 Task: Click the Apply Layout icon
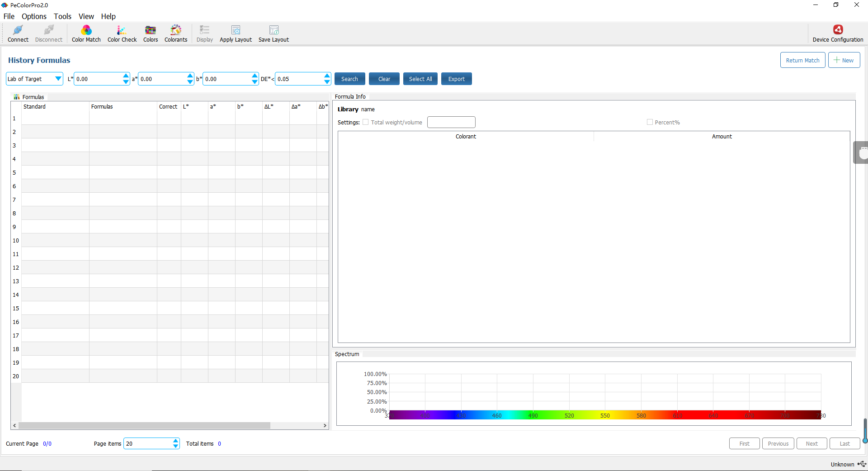pyautogui.click(x=236, y=30)
